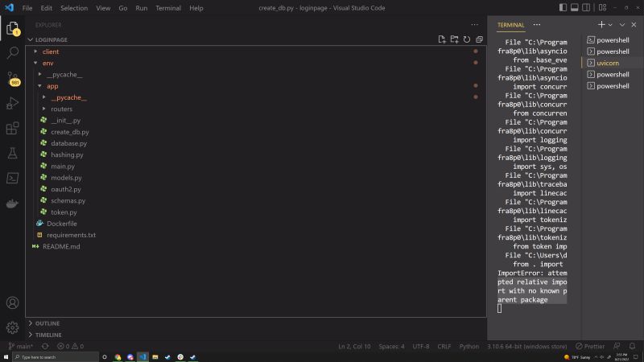Image resolution: width=644 pixels, height=362 pixels.
Task: Collapse all folders in explorer
Action: click(479, 39)
